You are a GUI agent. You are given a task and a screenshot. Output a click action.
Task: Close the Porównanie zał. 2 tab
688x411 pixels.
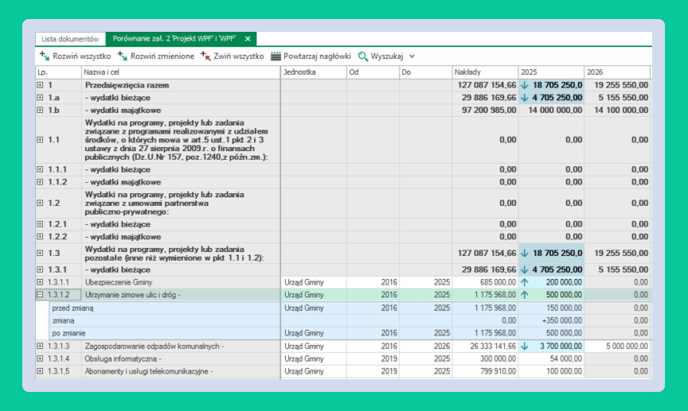(x=248, y=39)
